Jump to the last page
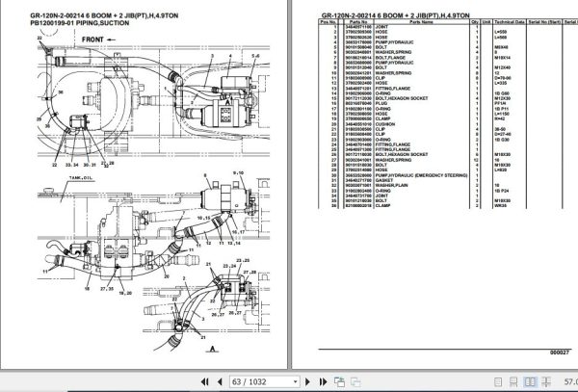578x392 pixels. pyautogui.click(x=323, y=382)
